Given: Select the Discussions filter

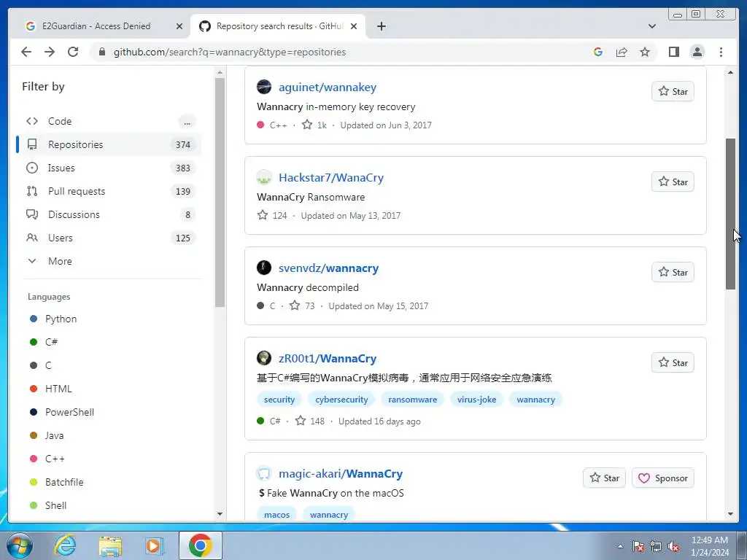Looking at the screenshot, I should (111, 214).
